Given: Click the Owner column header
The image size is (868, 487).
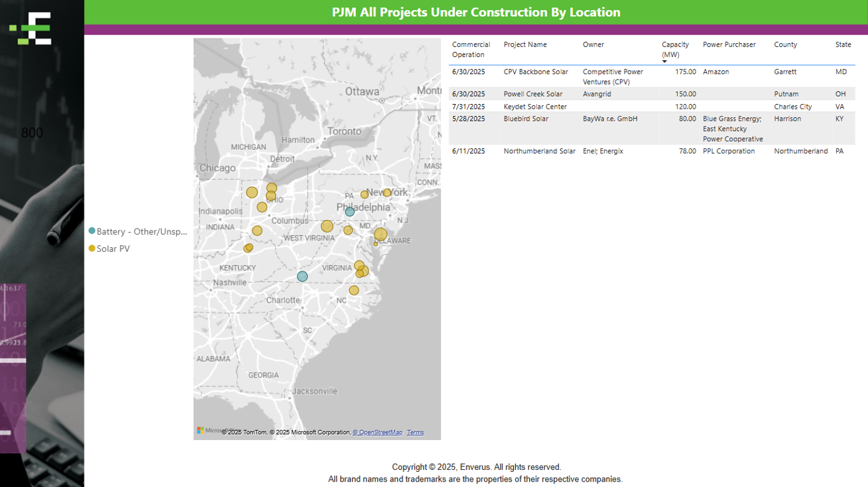Looking at the screenshot, I should click(593, 45).
